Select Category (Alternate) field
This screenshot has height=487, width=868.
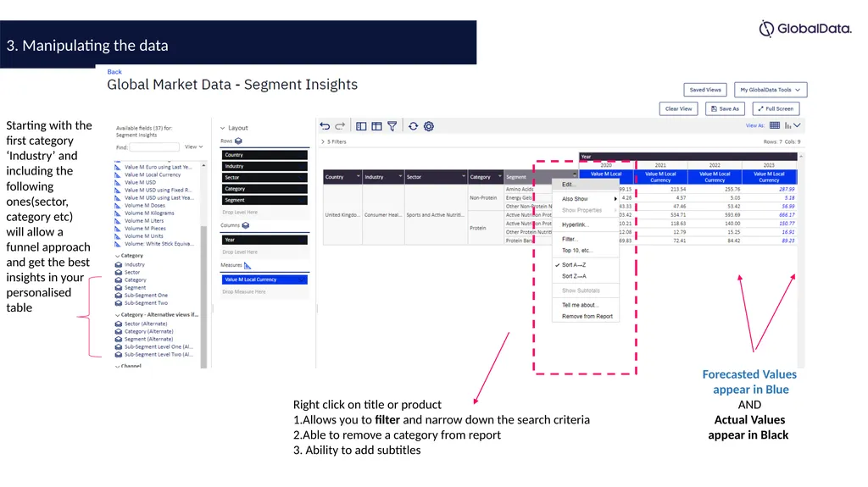point(148,331)
